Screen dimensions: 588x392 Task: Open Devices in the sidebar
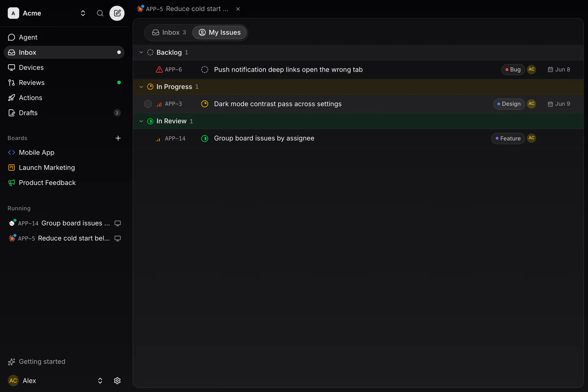point(64,67)
